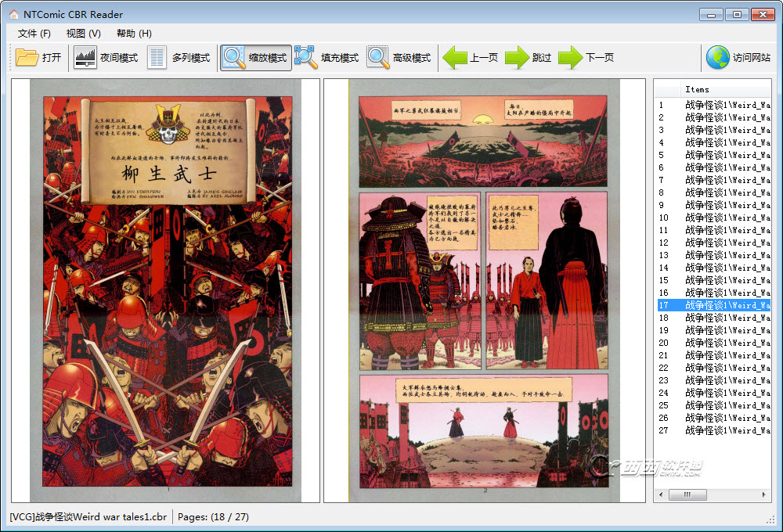Select item 16 in the page list
Image resolution: width=783 pixels, height=532 pixels.
click(714, 293)
